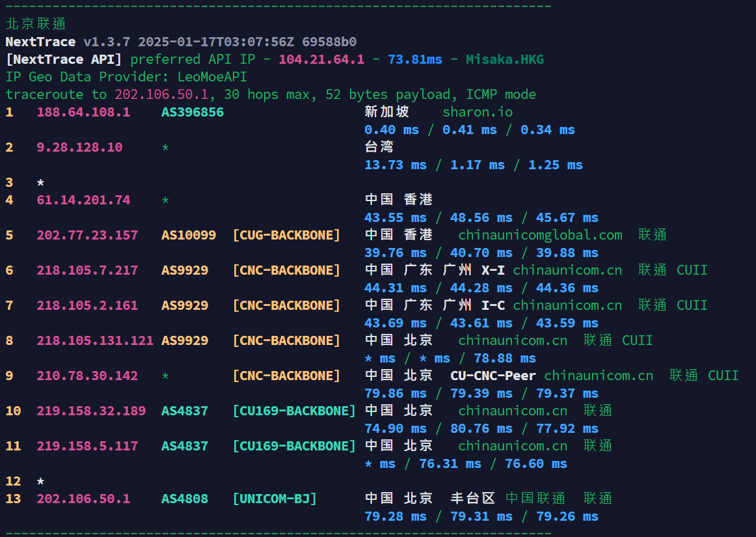Click the [CUG-BACKBONE] label

(286, 235)
